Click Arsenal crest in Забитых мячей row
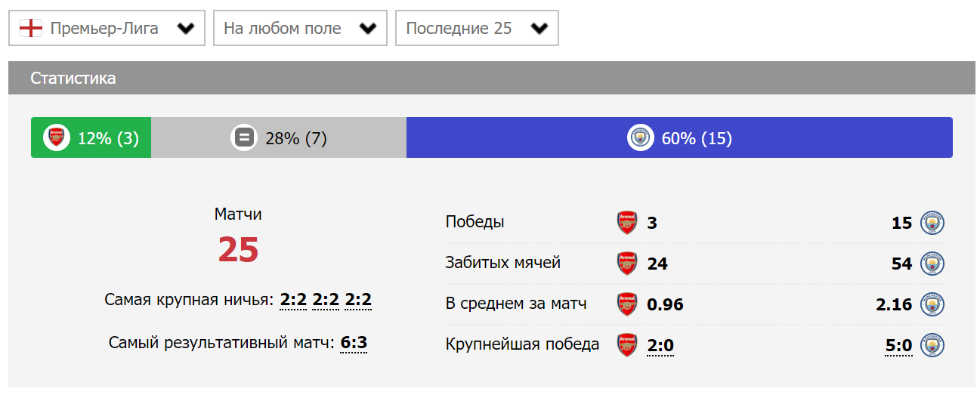 [x=627, y=264]
